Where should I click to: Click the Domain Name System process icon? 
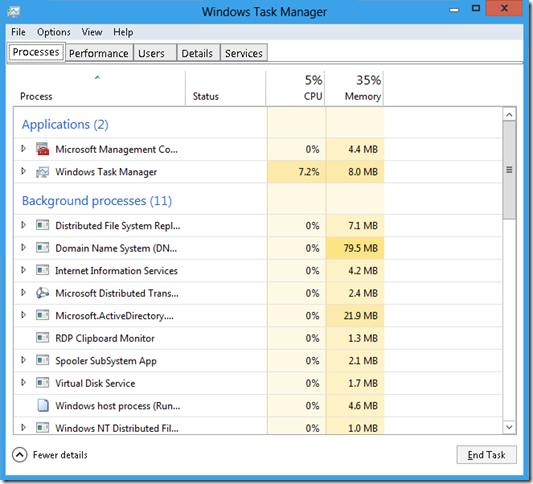pyautogui.click(x=42, y=248)
